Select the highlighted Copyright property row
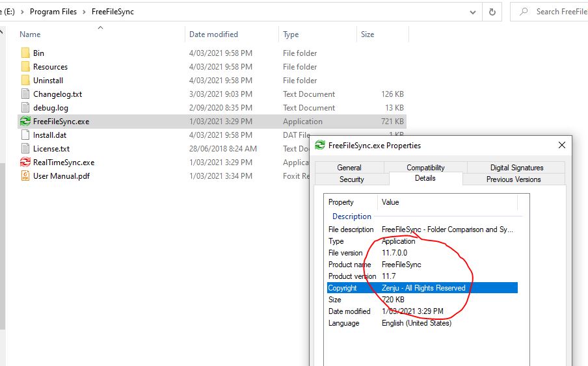 pyautogui.click(x=422, y=288)
